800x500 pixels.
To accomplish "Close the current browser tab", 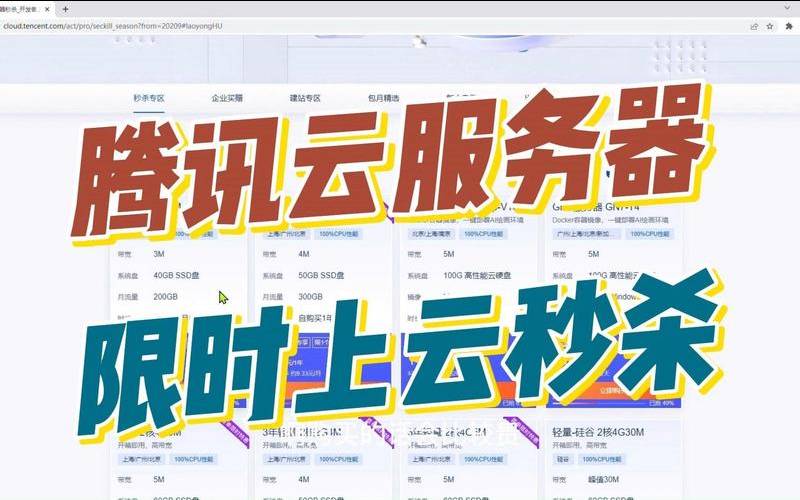I will pyautogui.click(x=47, y=9).
